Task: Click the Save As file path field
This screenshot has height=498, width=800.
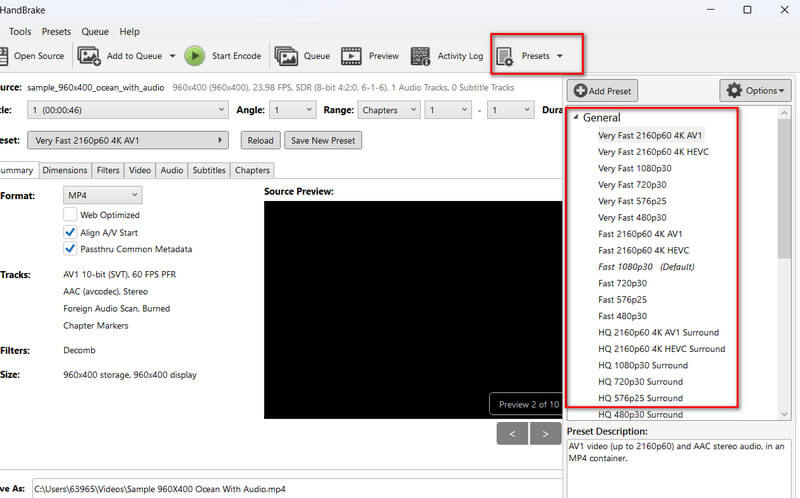Action: tap(297, 488)
